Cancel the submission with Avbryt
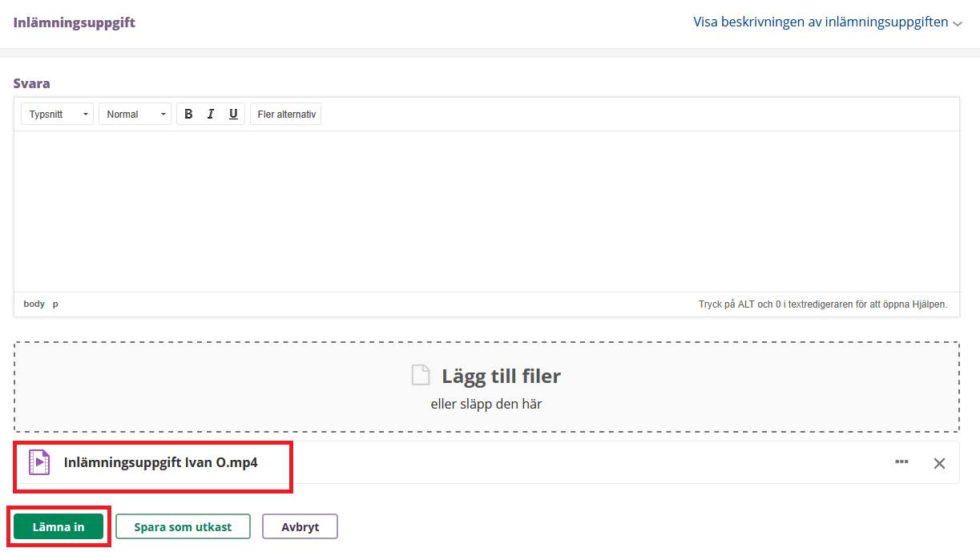 click(300, 526)
